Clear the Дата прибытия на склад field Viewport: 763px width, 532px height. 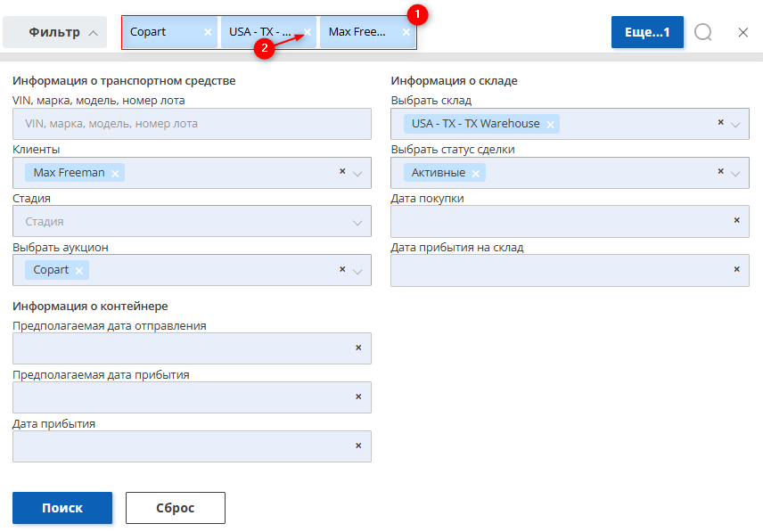point(737,269)
